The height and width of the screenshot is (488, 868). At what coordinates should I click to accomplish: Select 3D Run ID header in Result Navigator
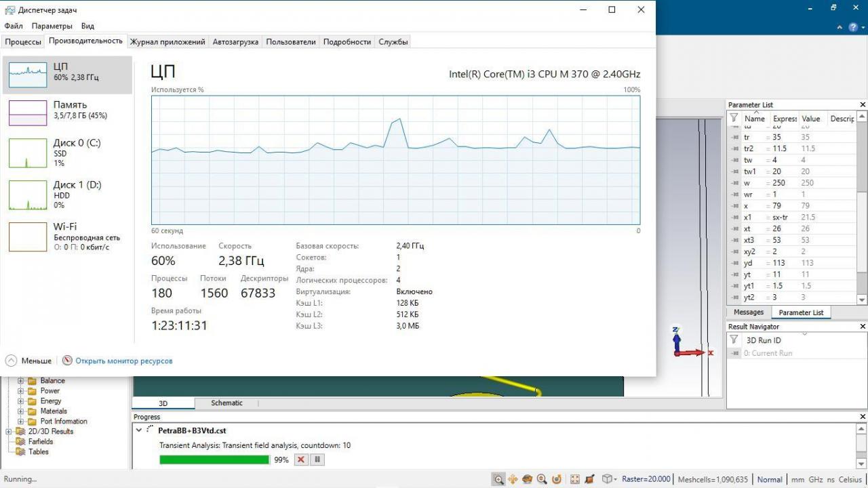pyautogui.click(x=764, y=340)
